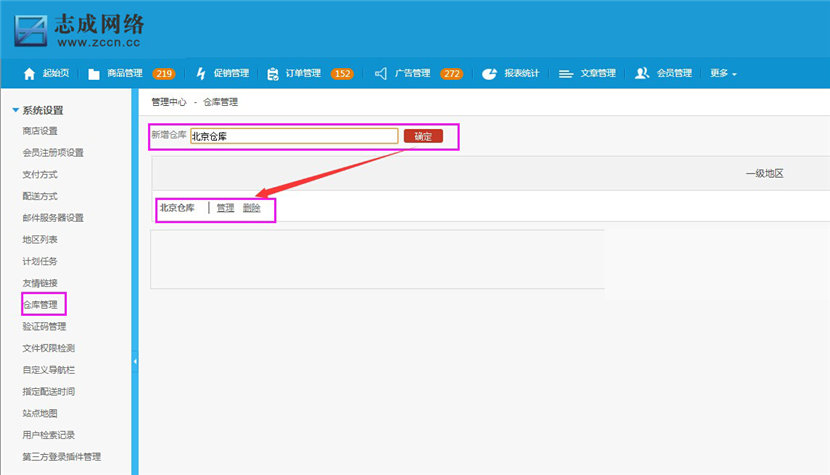Open 友情链接 in sidebar

click(40, 283)
